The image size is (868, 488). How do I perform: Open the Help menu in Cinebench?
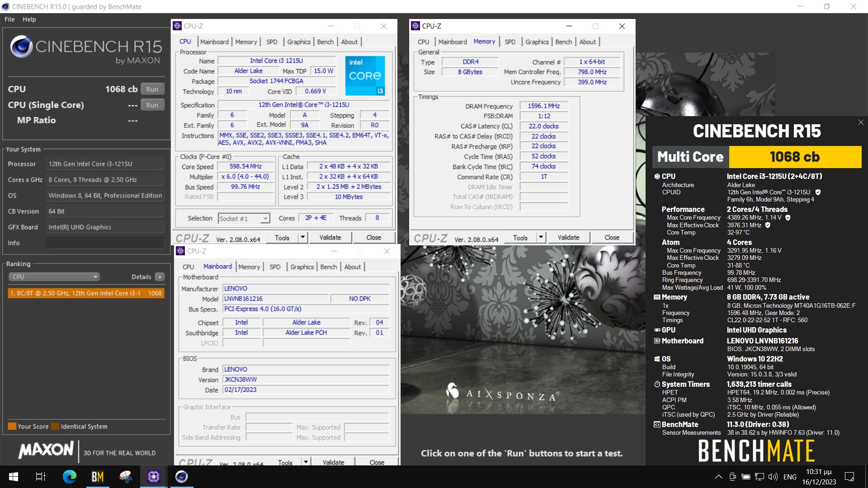click(29, 19)
